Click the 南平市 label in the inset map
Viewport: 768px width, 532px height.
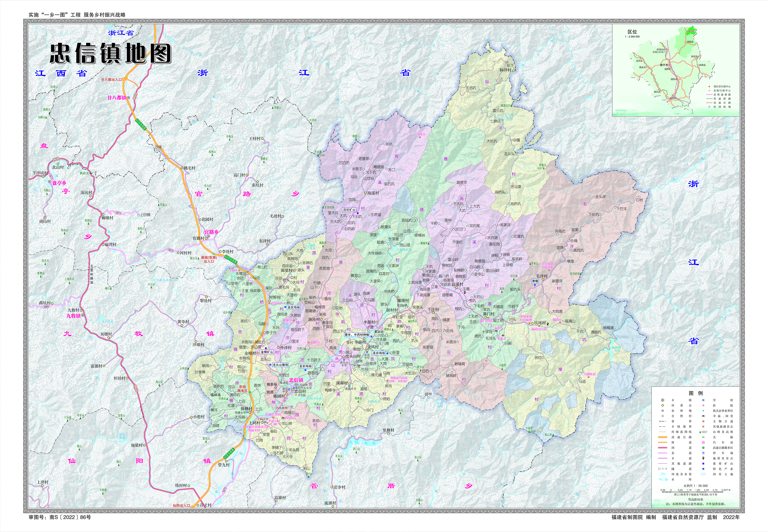coord(664,65)
